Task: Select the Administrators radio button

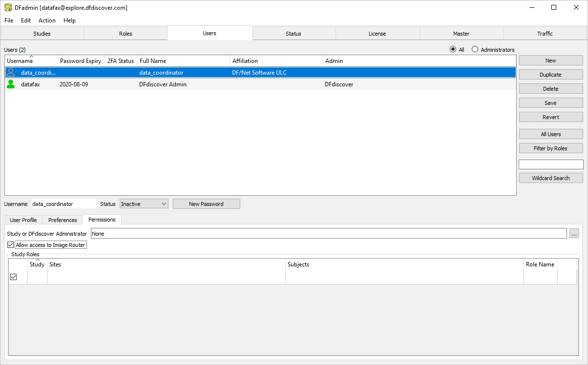Action: coord(475,50)
